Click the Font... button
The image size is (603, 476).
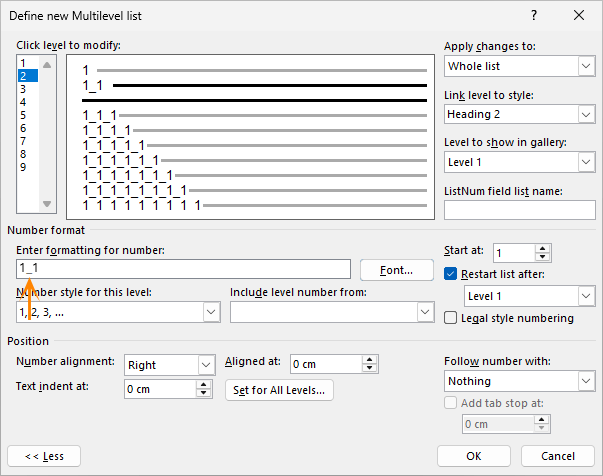(397, 270)
